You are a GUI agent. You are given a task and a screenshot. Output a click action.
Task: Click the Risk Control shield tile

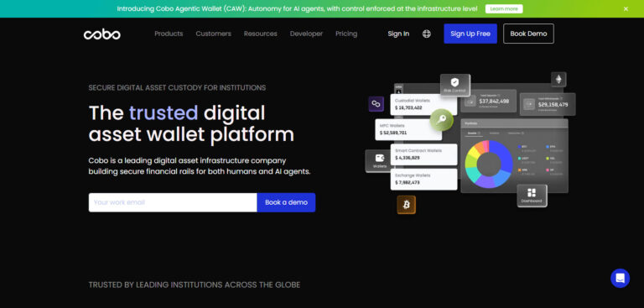tap(454, 85)
